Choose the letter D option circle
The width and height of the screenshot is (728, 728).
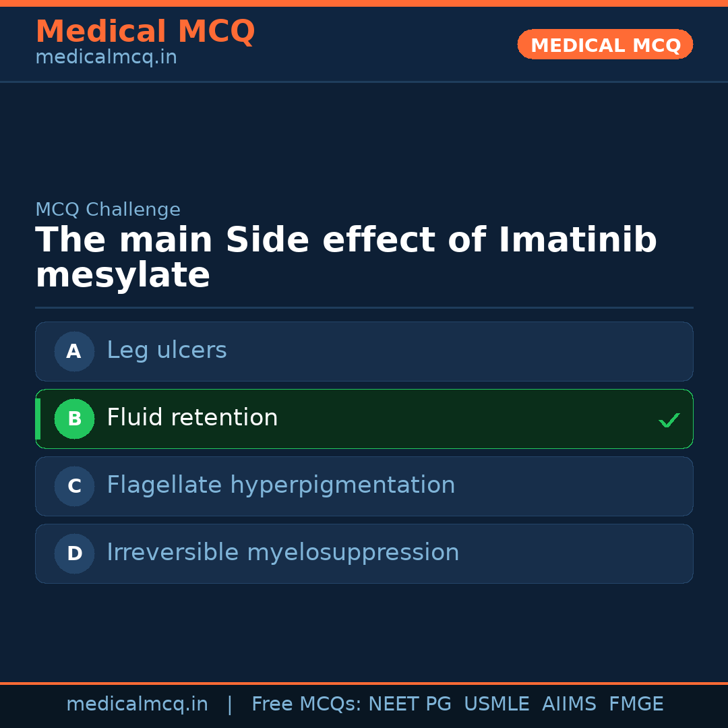pos(74,553)
